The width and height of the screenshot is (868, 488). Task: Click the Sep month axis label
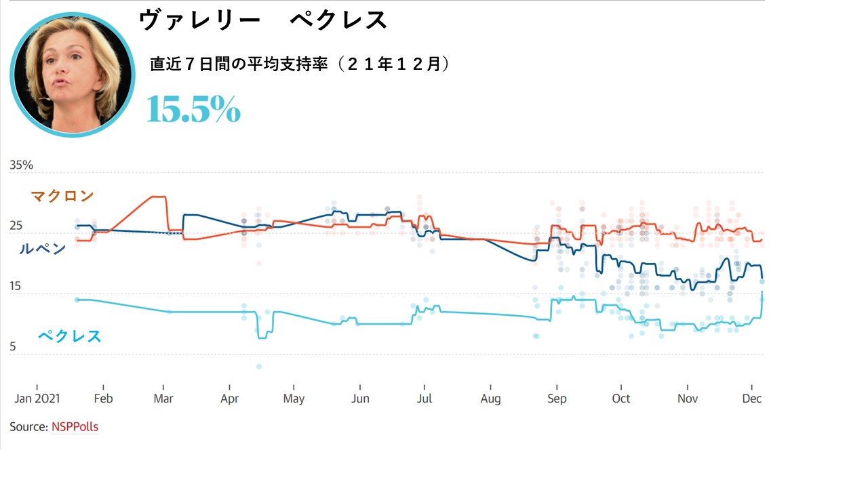tap(556, 399)
